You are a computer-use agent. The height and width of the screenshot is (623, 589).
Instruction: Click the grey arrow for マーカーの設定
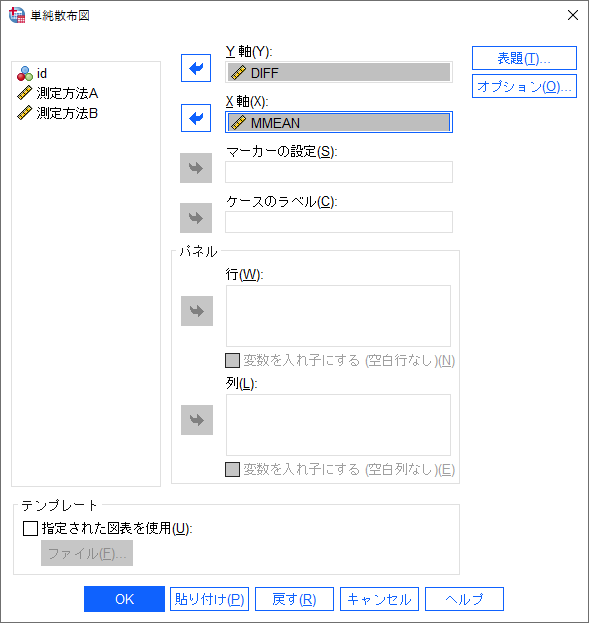point(196,168)
